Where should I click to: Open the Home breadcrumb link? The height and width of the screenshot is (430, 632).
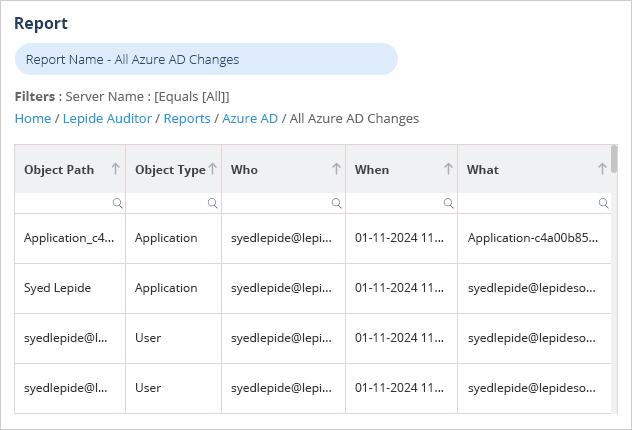(33, 118)
